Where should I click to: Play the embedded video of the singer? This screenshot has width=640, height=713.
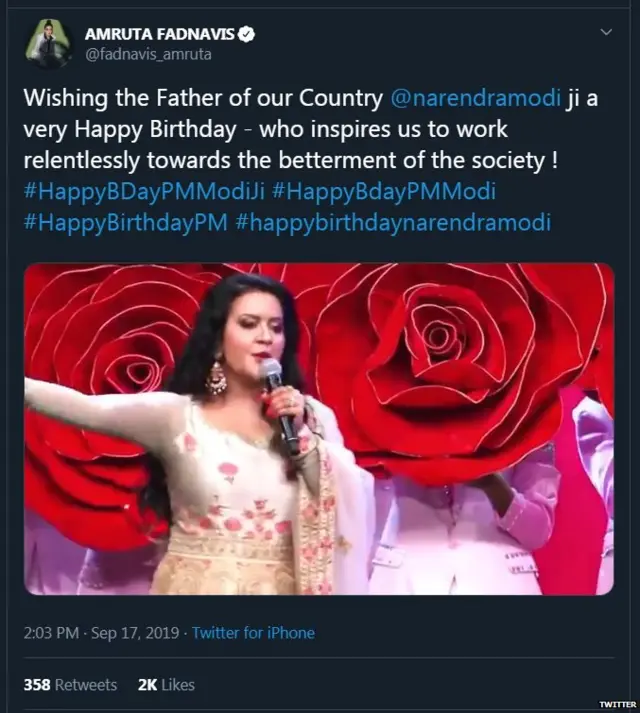pyautogui.click(x=318, y=429)
